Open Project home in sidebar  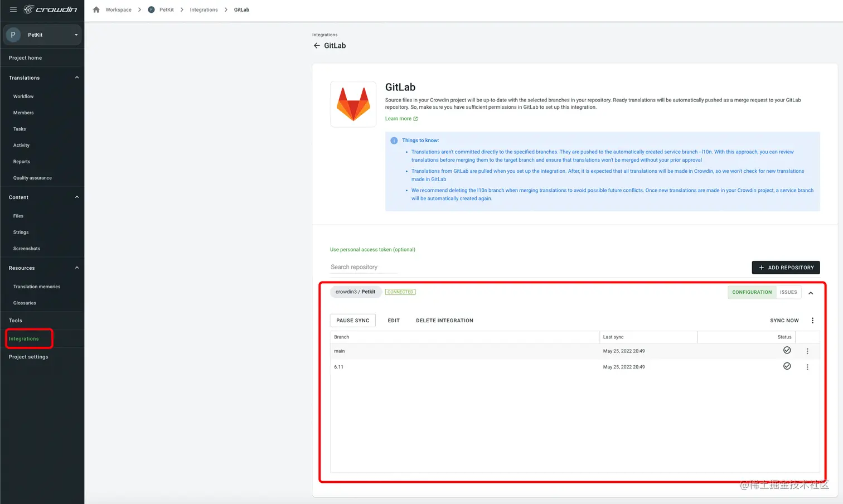[x=25, y=58]
